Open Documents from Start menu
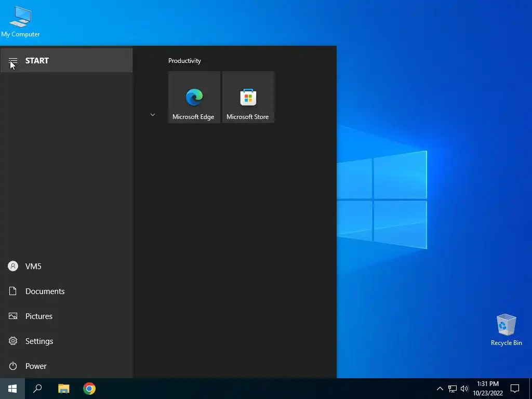Viewport: 532px width, 399px height. tap(66, 291)
